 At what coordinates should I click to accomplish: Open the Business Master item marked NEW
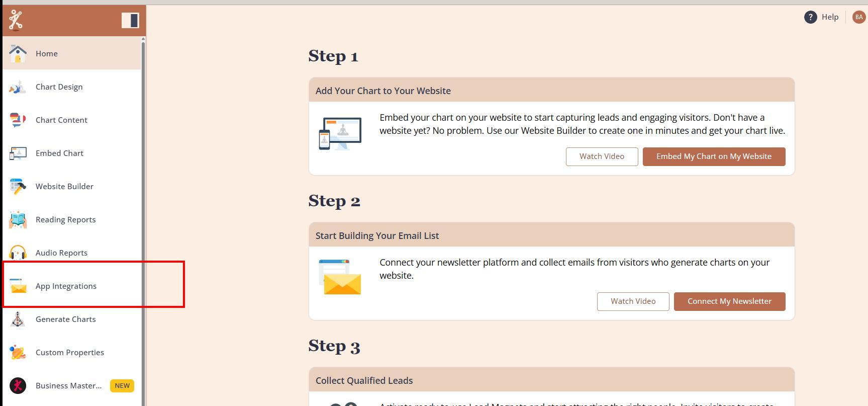click(68, 385)
